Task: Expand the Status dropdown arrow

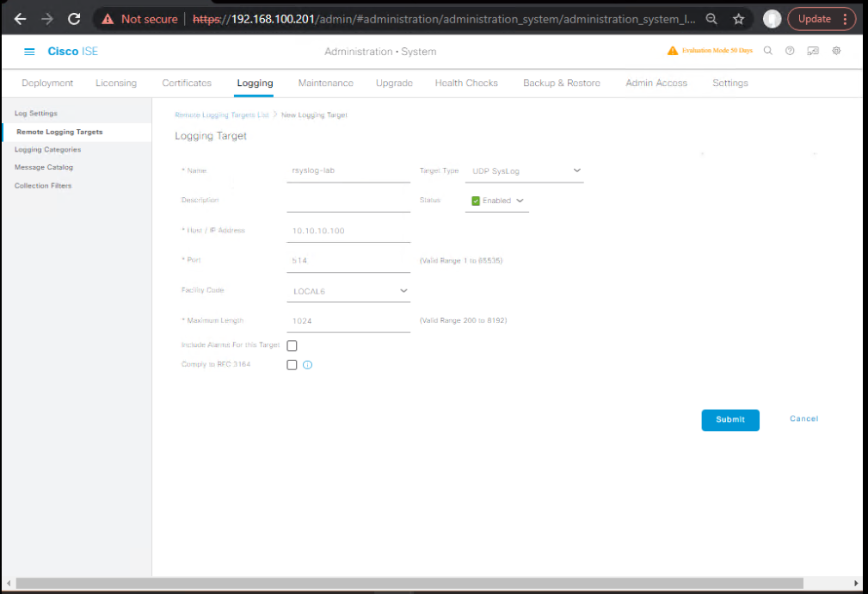Action: (520, 201)
